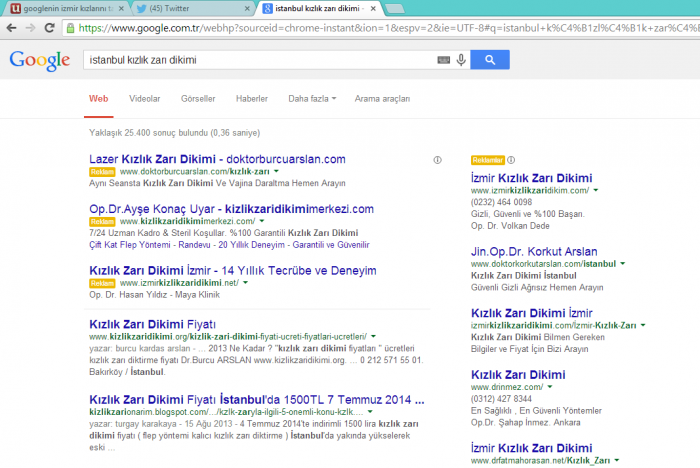Click info icon beside top ads
This screenshot has height=468, width=700.
(438, 160)
